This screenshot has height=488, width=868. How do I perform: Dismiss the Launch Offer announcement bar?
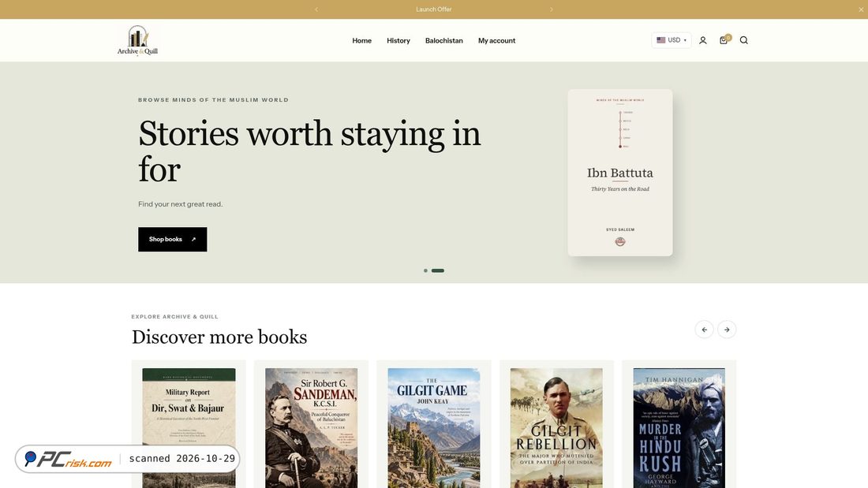861,9
